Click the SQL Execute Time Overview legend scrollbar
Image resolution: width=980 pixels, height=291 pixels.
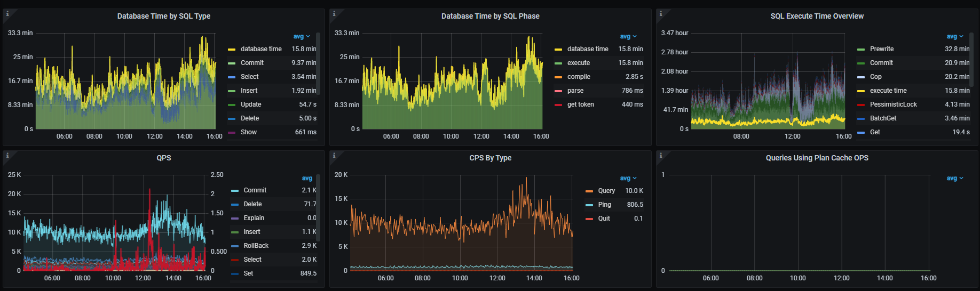tap(971, 60)
